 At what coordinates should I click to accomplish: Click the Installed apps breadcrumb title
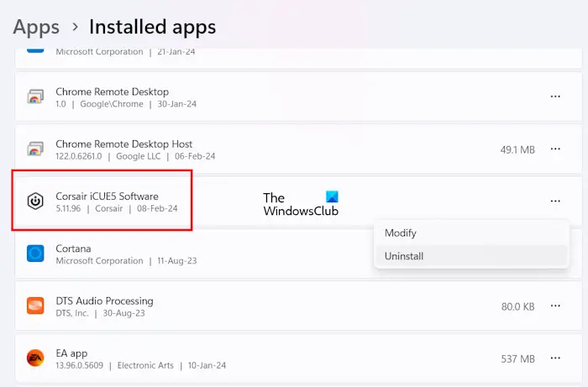(x=152, y=27)
